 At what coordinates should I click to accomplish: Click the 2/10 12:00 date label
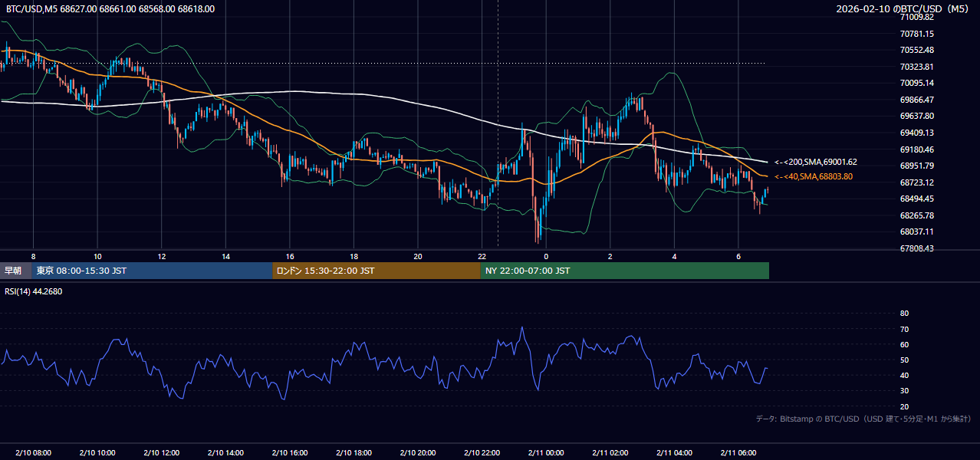[161, 452]
